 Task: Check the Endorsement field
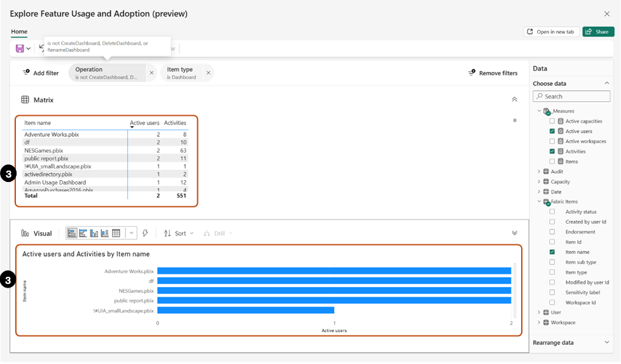(x=552, y=232)
